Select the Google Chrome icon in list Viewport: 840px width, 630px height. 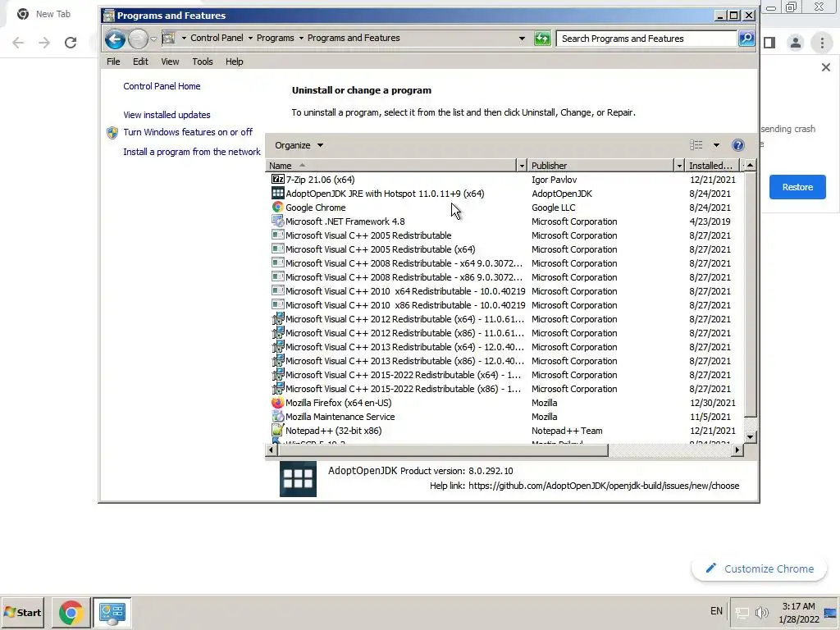coord(277,208)
